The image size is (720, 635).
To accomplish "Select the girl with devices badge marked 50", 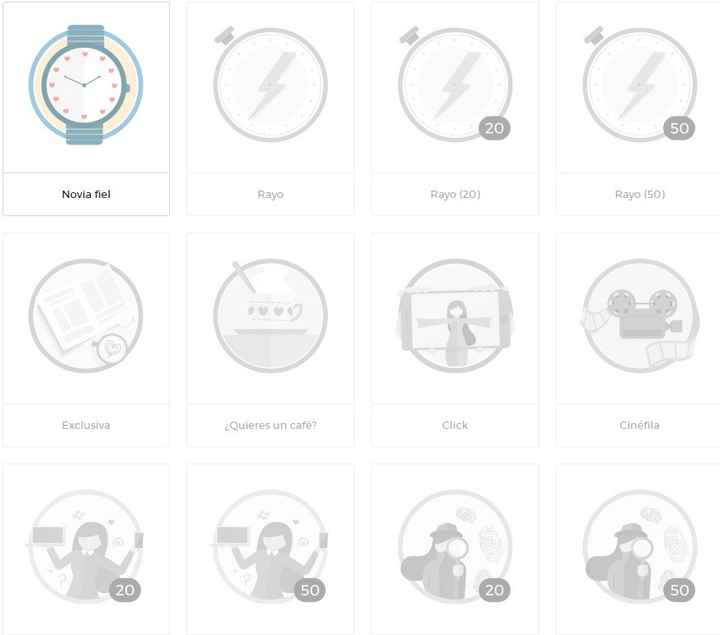I will point(270,546).
